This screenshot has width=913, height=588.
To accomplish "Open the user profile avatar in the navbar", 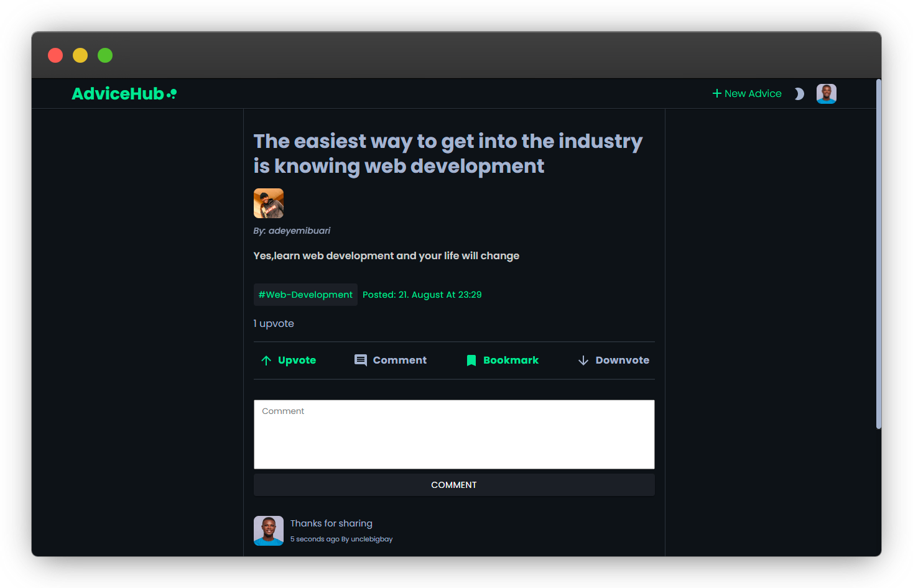I will tap(827, 94).
